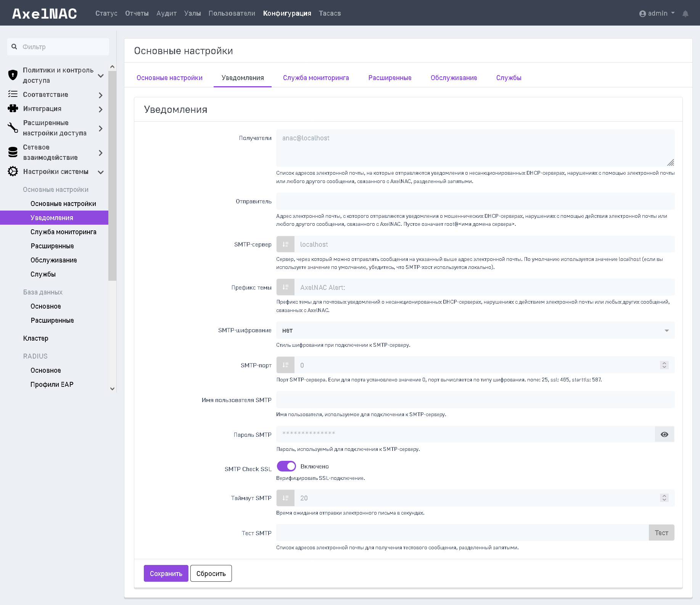Open the admin account dropdown
The width and height of the screenshot is (700, 605).
657,13
